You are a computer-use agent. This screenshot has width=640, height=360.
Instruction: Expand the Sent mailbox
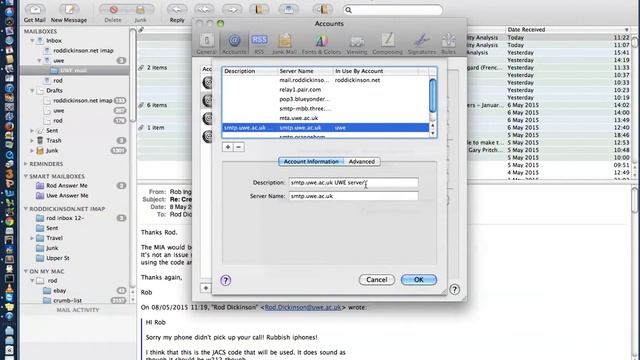[32, 131]
